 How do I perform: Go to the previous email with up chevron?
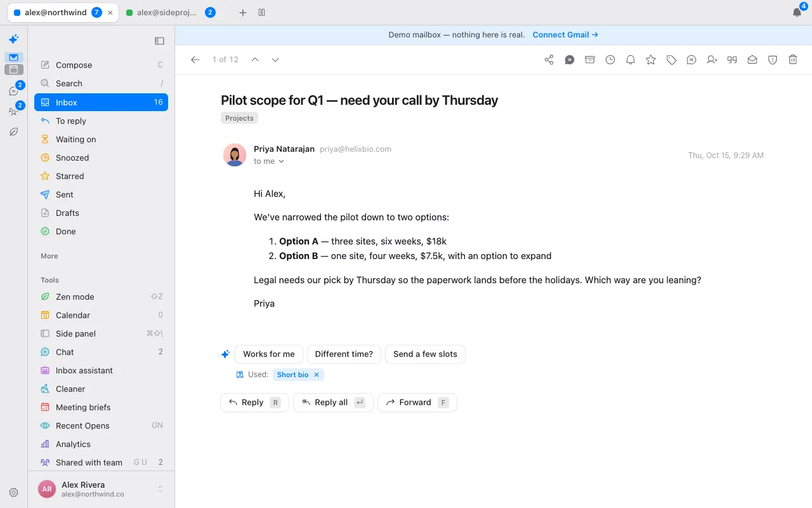(255, 60)
